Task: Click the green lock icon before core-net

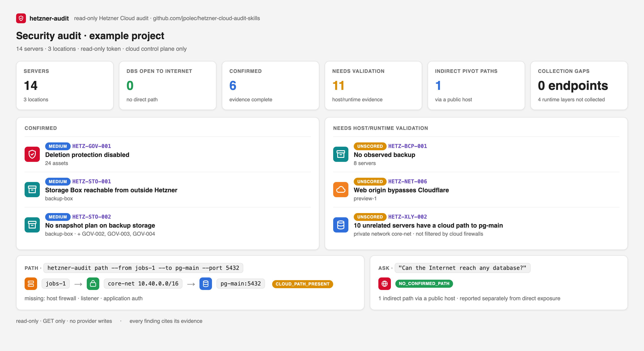Action: pyautogui.click(x=93, y=283)
